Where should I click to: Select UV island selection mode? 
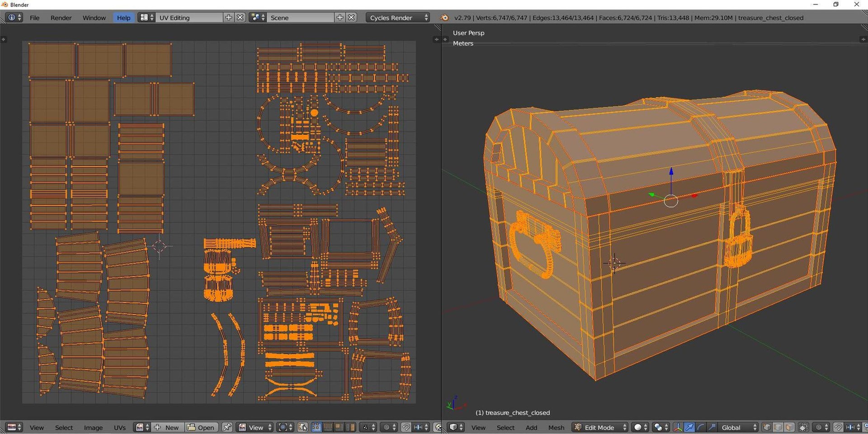[x=350, y=427]
